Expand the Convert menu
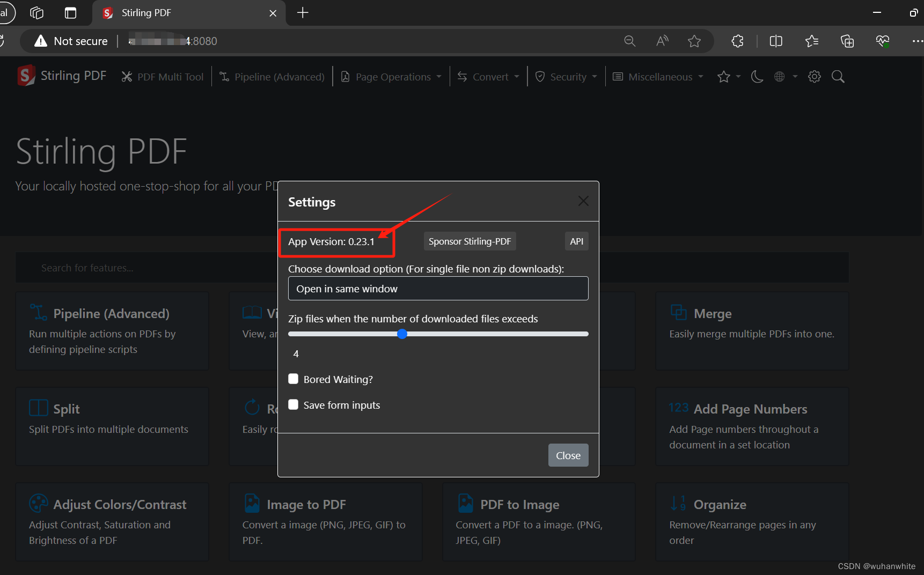The height and width of the screenshot is (575, 924). tap(489, 77)
